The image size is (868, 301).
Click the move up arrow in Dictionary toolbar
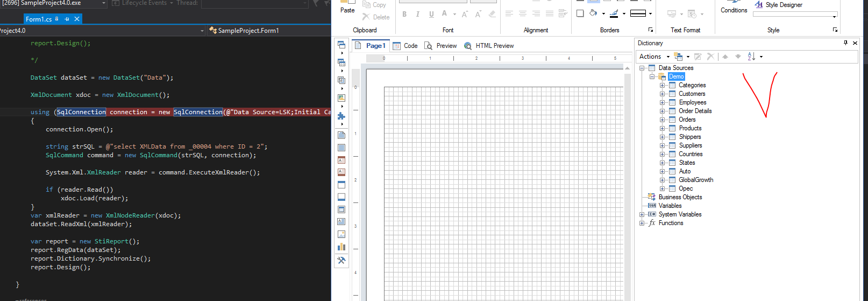click(x=725, y=57)
